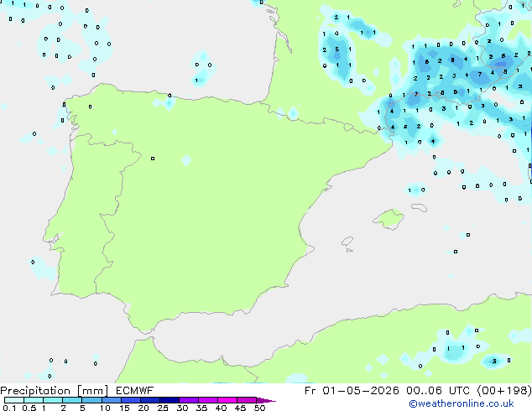Click the "Precipitation" legend title
The image size is (532, 411).
click(35, 391)
